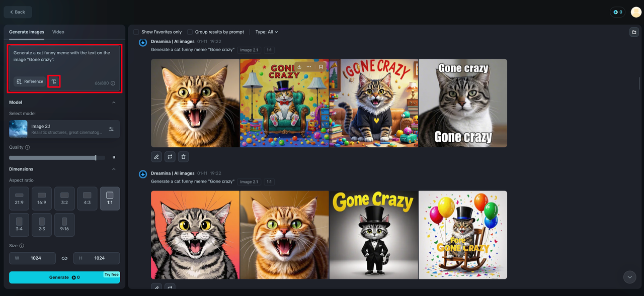
Task: Open the Image 2.1 model selector
Action: (64, 129)
